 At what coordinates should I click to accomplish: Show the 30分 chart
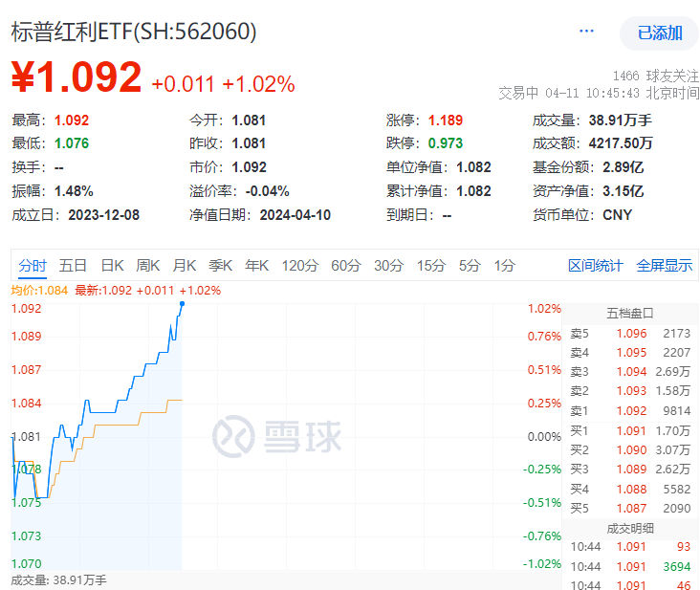point(389,266)
